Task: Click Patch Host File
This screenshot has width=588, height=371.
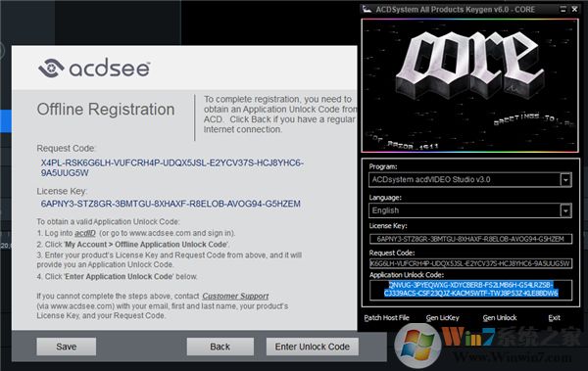Action: pos(386,318)
